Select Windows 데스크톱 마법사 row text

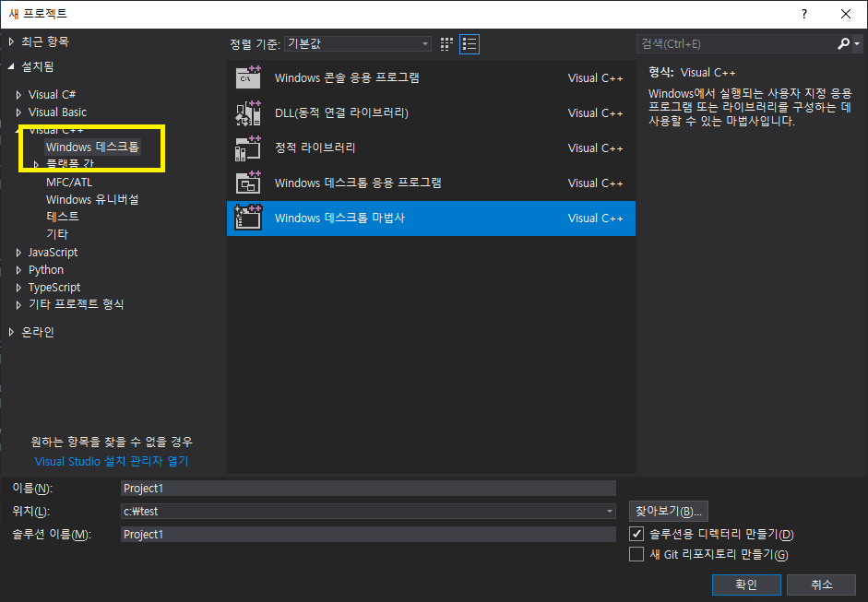(339, 218)
